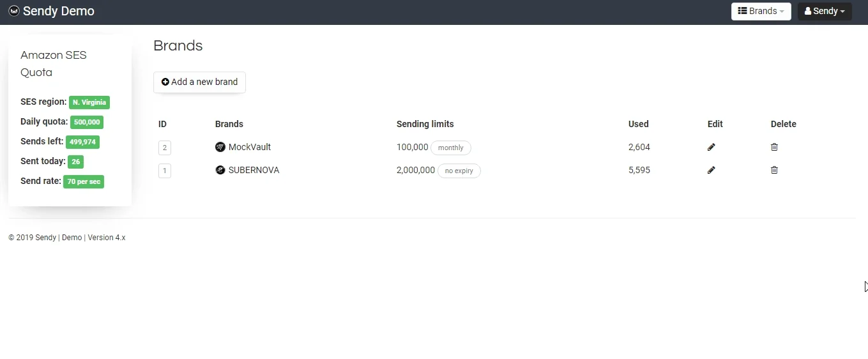Image resolution: width=868 pixels, height=359 pixels.
Task: Click the SUBERNOVA brand logo icon
Action: (220, 170)
